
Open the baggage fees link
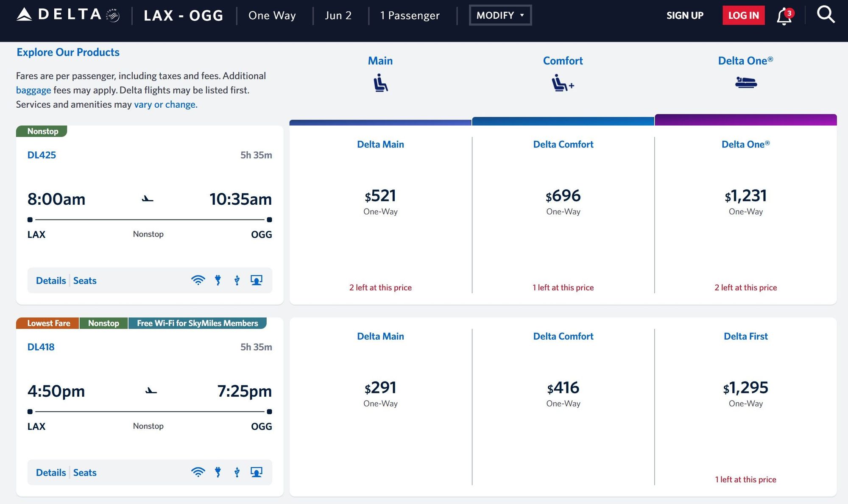click(33, 90)
